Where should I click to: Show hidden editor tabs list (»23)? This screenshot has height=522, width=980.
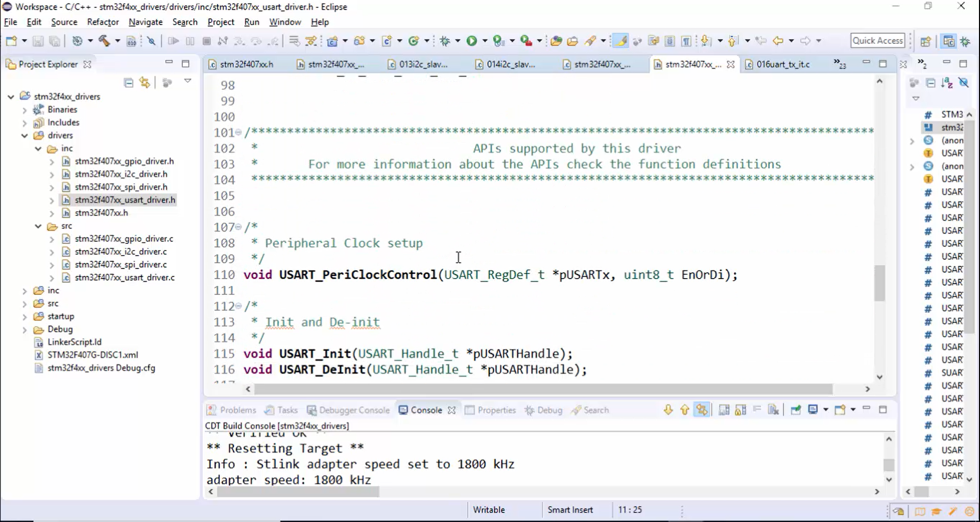click(840, 64)
